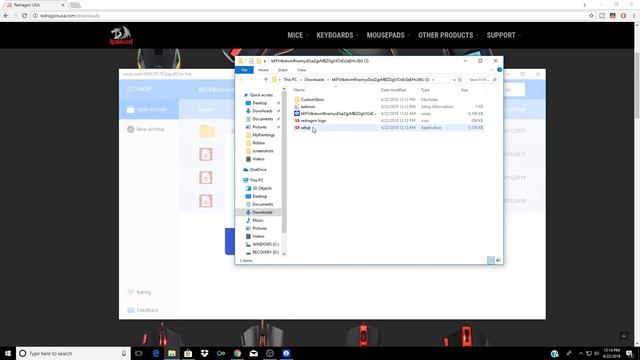Sort files by Name column

[x=300, y=90]
